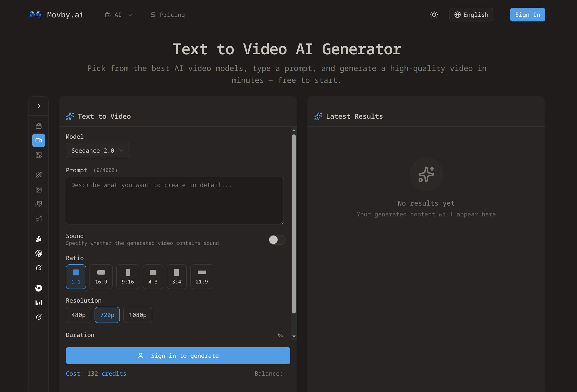Select the 9:16 ratio option

click(x=128, y=277)
